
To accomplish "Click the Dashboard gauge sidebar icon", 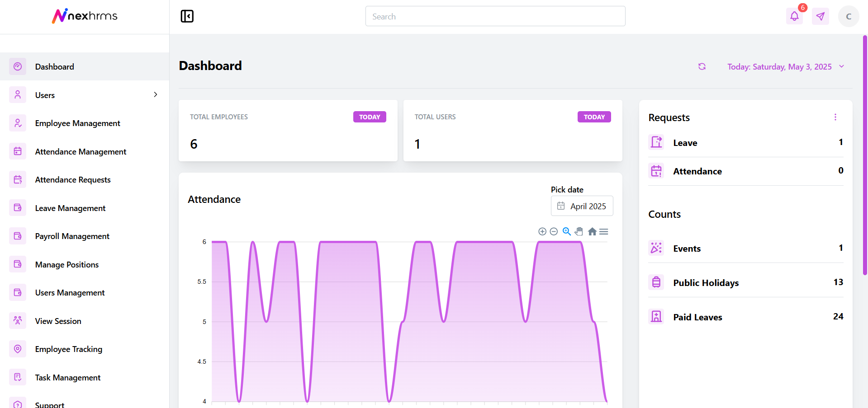I will pos(18,66).
